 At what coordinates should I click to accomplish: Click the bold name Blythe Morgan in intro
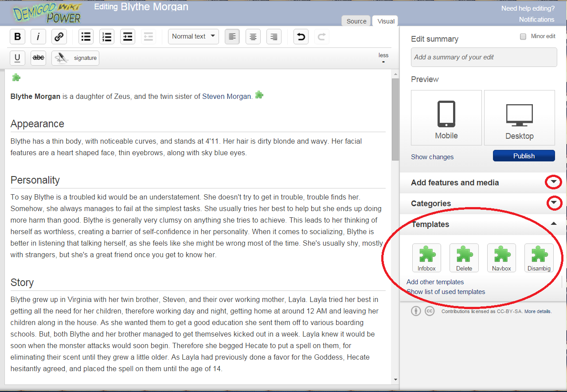35,96
